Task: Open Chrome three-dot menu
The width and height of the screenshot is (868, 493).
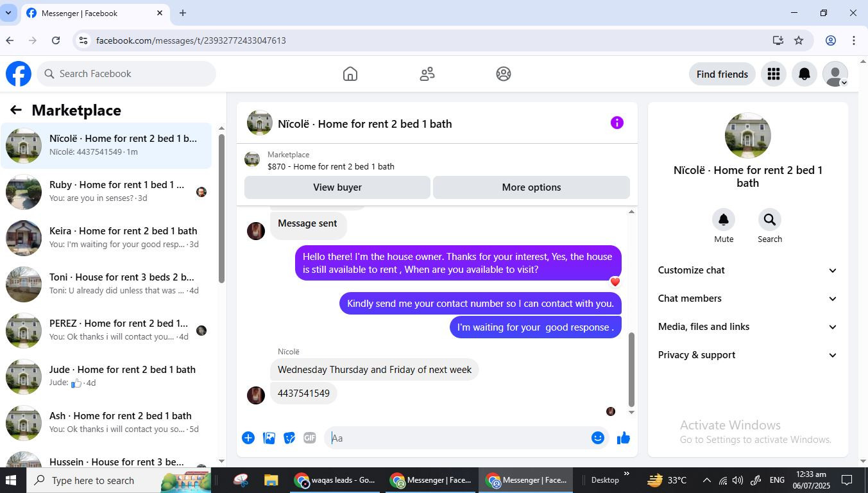Action: [854, 40]
